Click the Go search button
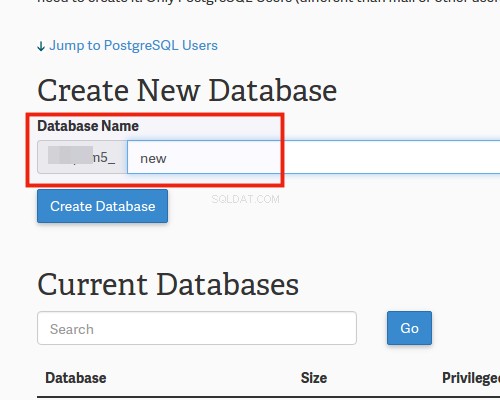 409,328
